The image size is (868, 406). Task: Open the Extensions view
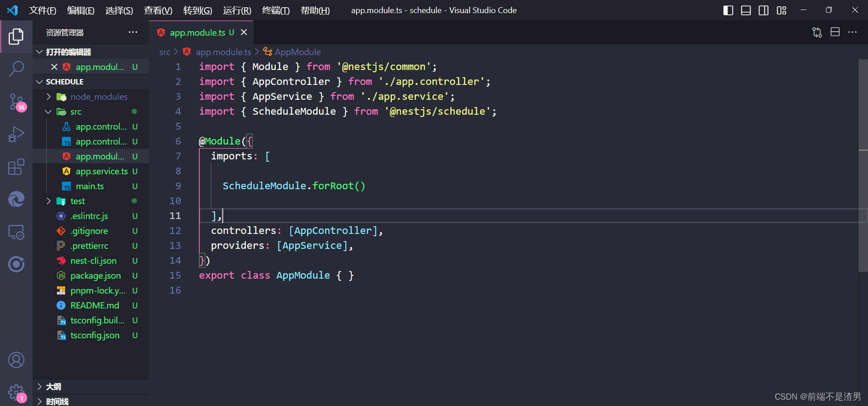(16, 167)
